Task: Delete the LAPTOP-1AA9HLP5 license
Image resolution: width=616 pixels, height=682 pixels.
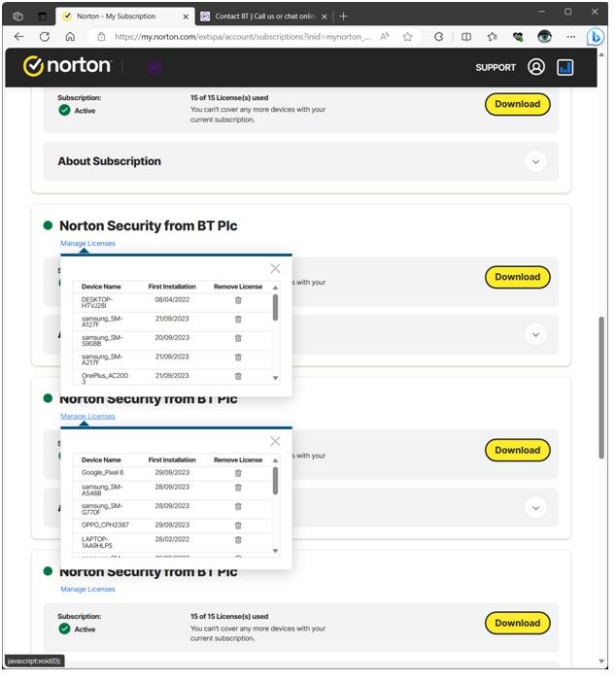Action: click(x=238, y=539)
